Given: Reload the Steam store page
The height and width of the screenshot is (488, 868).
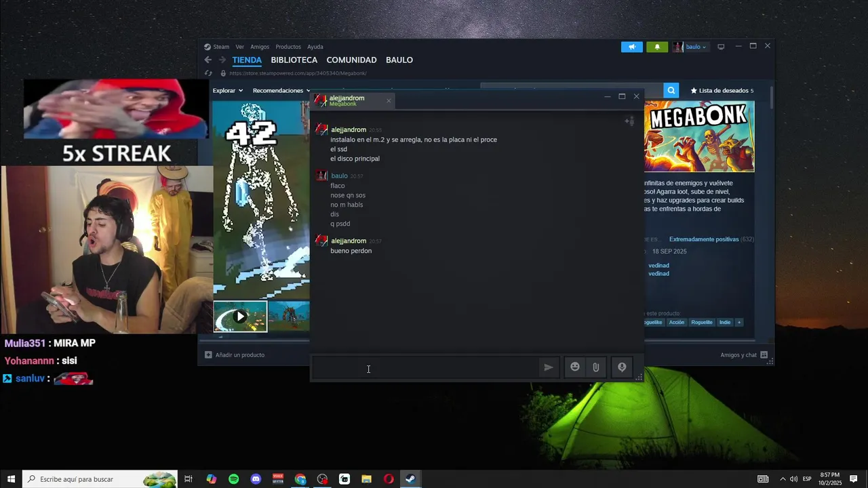Looking at the screenshot, I should tap(209, 73).
